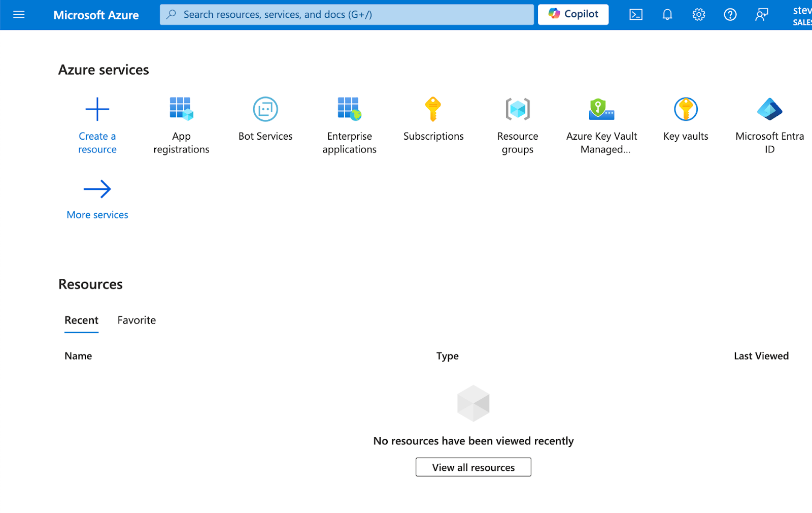The image size is (812, 513).
Task: Click the Enterprise applications label
Action: coord(349,143)
